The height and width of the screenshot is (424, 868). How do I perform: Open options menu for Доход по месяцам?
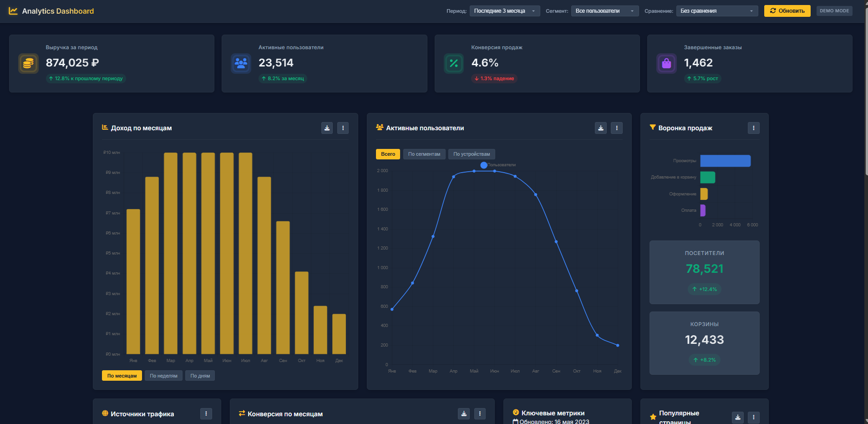[x=343, y=128]
